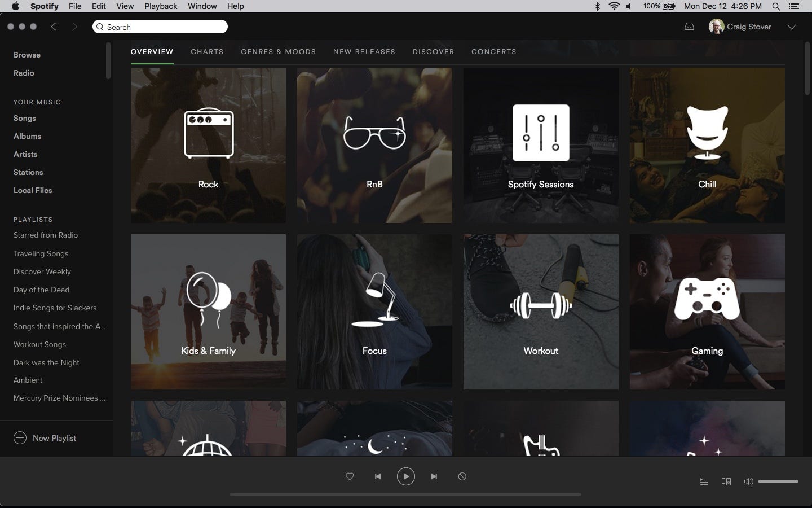812x508 pixels.
Task: Skip to the next track
Action: 434,476
